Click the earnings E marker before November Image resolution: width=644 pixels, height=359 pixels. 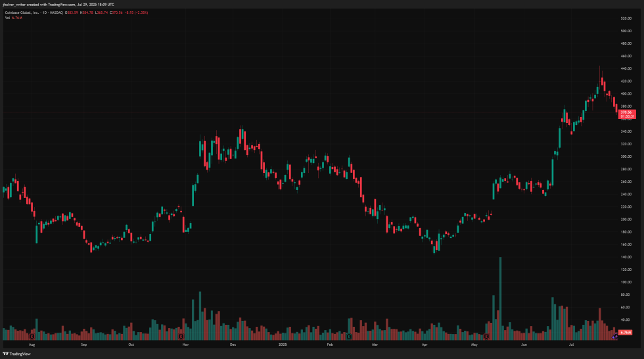coord(181,336)
